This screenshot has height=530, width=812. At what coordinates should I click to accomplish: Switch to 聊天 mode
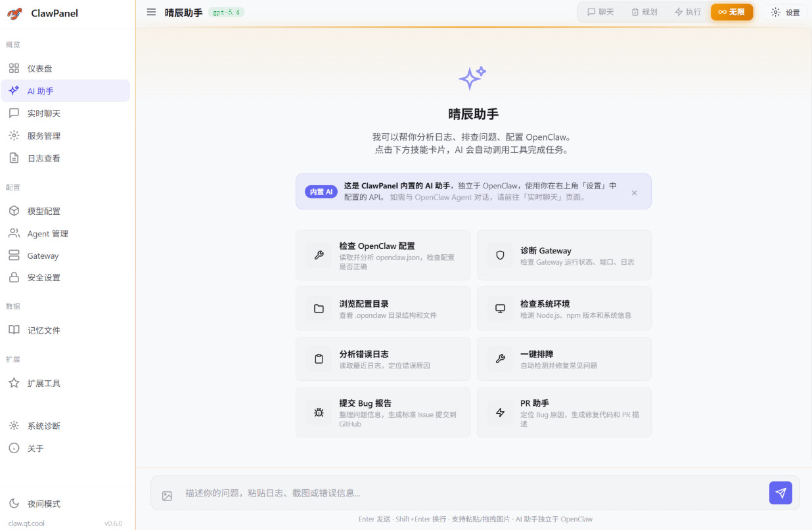pyautogui.click(x=600, y=12)
